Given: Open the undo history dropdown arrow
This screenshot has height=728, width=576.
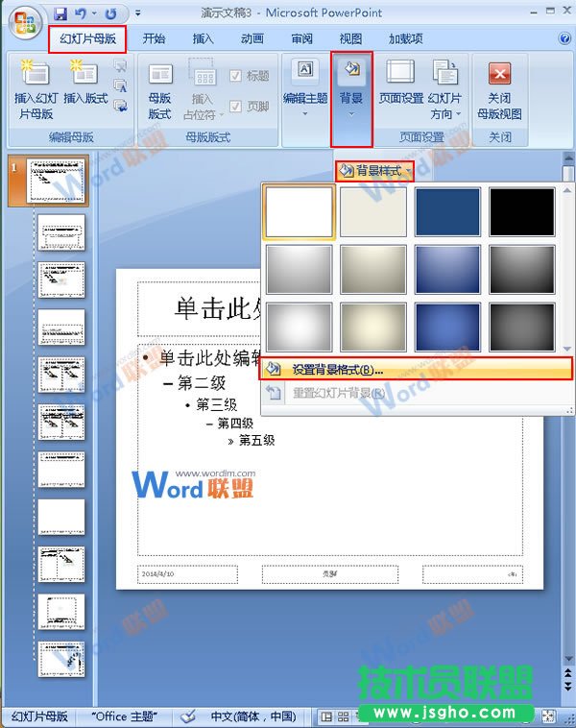Looking at the screenshot, I should (x=95, y=14).
